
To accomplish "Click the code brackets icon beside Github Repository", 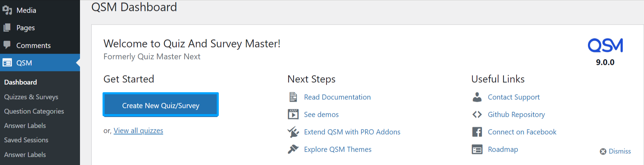I will point(477,114).
